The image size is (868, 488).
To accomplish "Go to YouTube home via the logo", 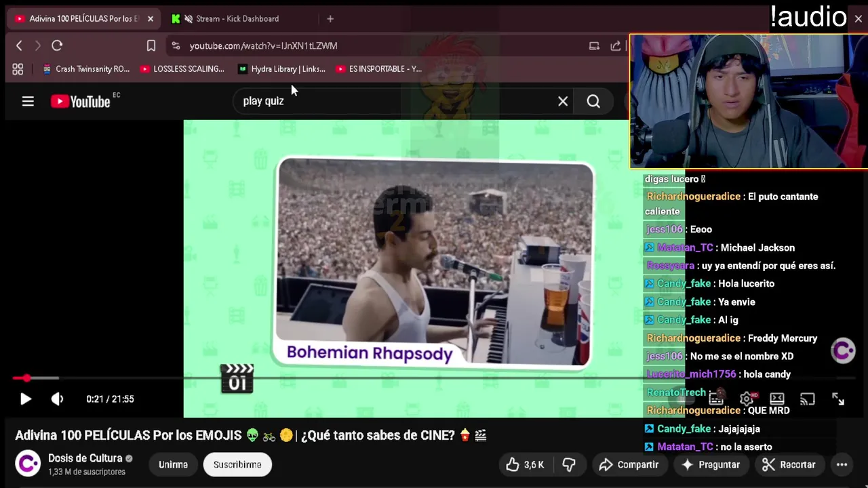I will click(x=81, y=101).
